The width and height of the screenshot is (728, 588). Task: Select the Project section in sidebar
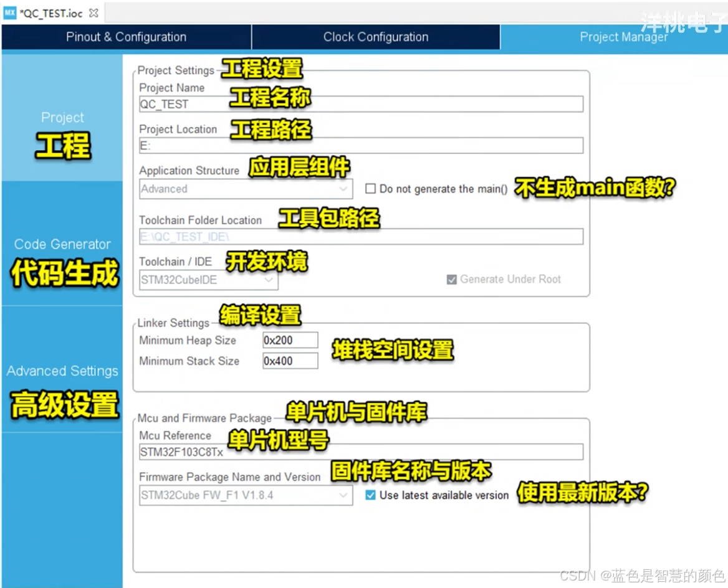tap(62, 118)
